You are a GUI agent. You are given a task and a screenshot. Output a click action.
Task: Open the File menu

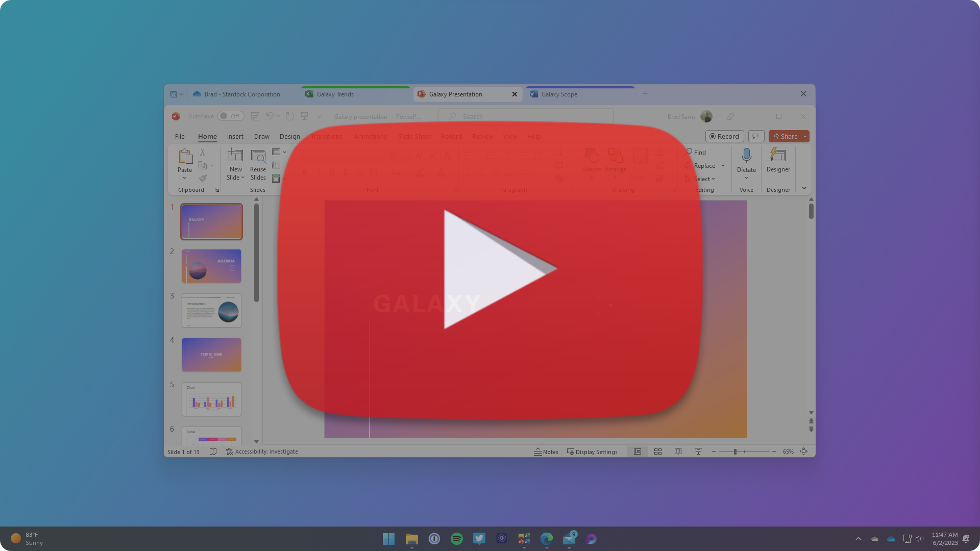[180, 136]
